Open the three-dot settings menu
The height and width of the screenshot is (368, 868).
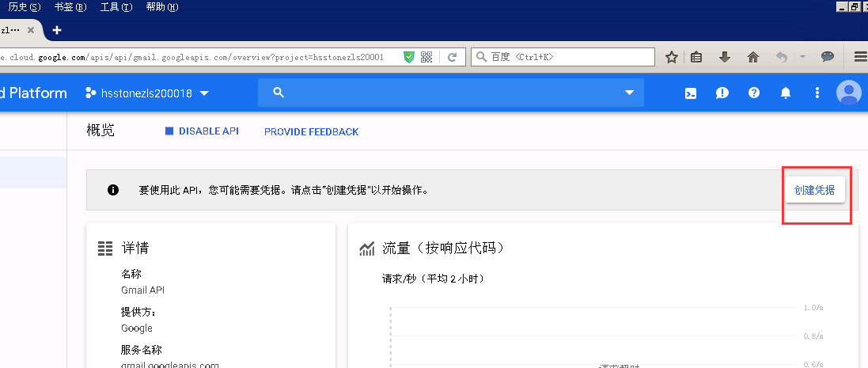817,93
